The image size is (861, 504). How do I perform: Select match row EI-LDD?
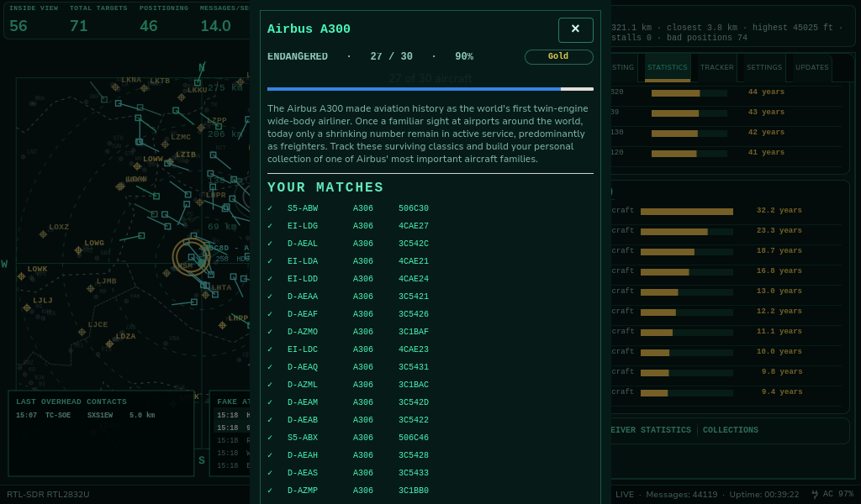pos(430,279)
